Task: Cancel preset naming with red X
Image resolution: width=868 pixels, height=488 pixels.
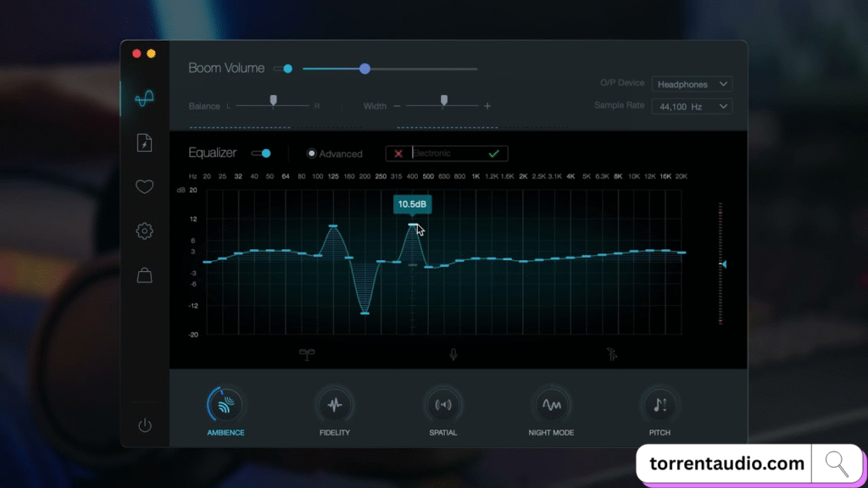Action: (x=398, y=153)
